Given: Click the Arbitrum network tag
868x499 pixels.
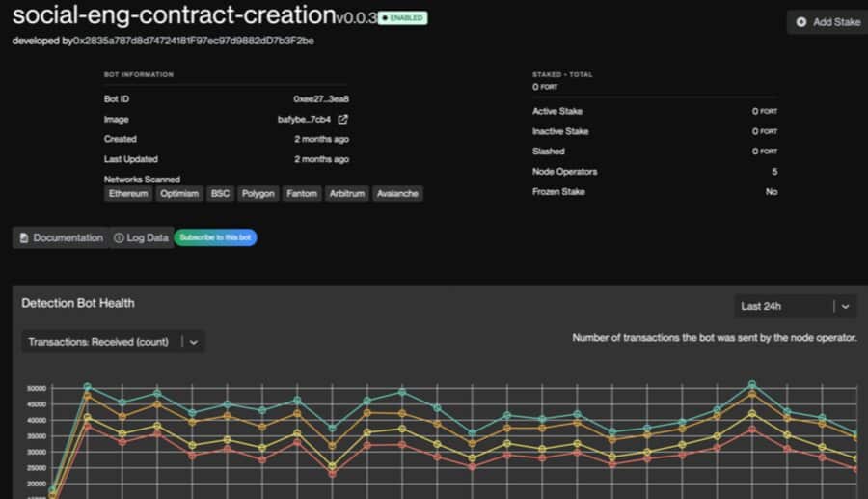Looking at the screenshot, I should (x=347, y=194).
